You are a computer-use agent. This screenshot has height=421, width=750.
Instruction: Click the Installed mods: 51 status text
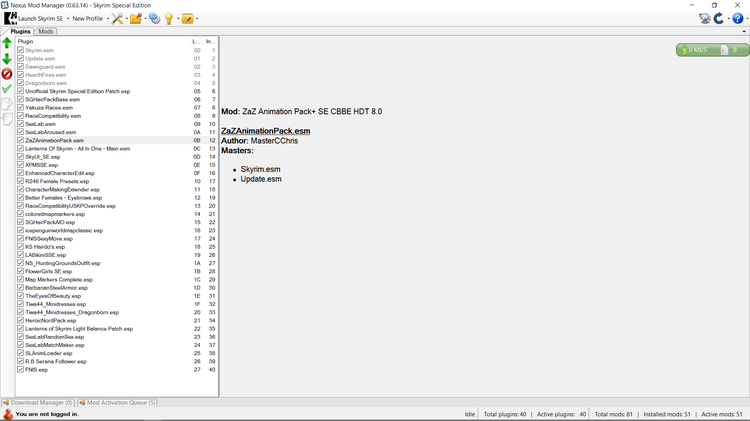point(667,414)
